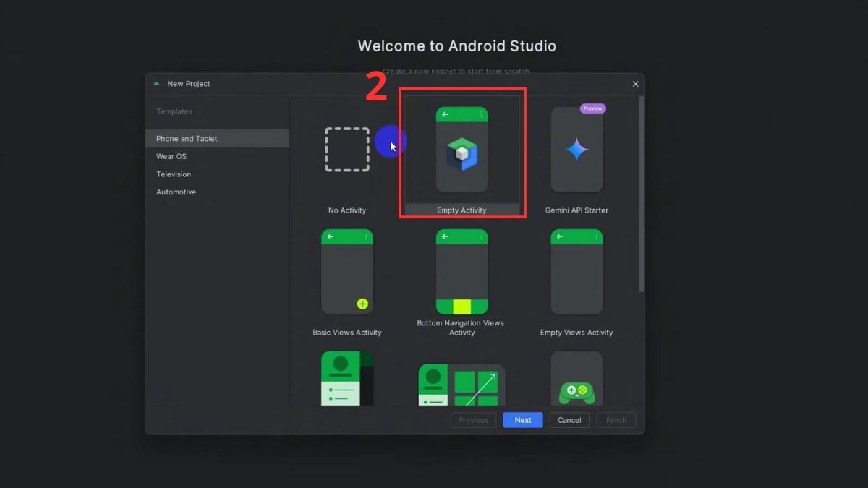Pick the Gemini API Starter template

coord(576,150)
